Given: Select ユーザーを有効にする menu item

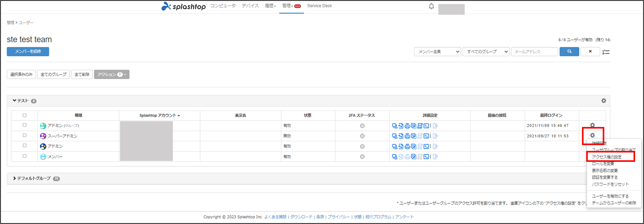Looking at the screenshot, I should (610, 196).
